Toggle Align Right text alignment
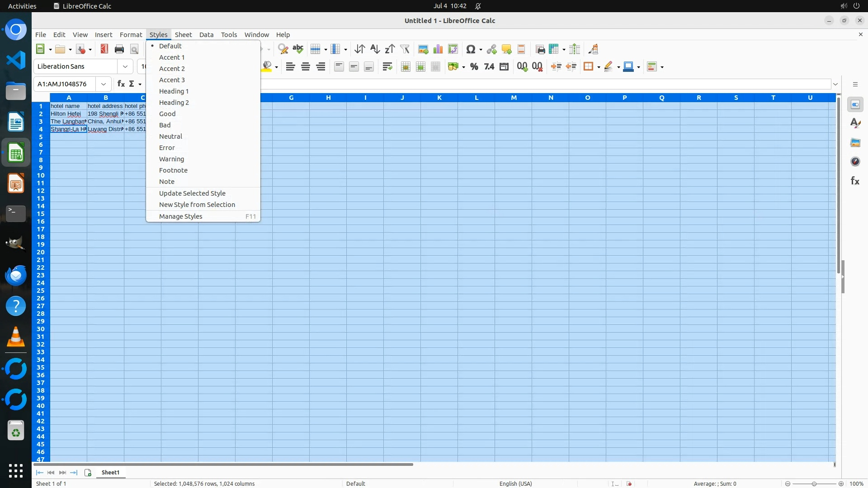The height and width of the screenshot is (488, 868). tap(321, 67)
